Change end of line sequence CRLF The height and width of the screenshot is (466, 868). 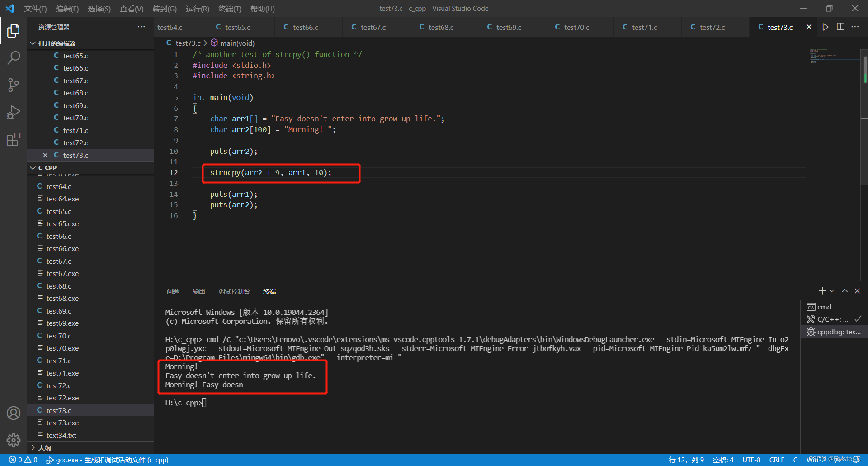click(777, 460)
